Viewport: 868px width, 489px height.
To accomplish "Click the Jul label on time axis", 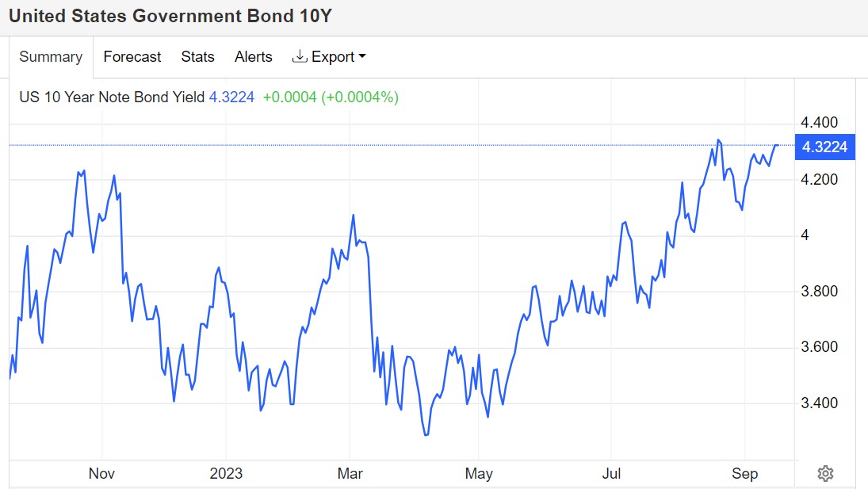I will 612,473.
